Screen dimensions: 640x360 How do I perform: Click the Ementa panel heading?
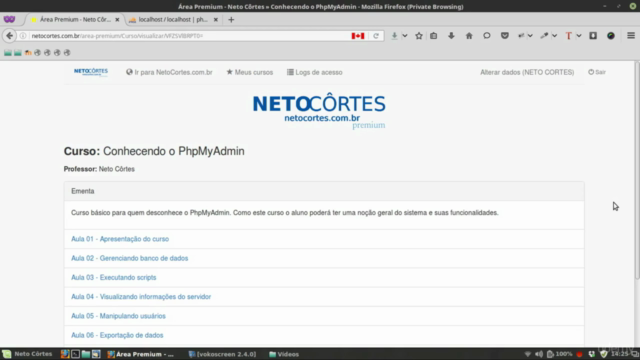[x=324, y=191]
